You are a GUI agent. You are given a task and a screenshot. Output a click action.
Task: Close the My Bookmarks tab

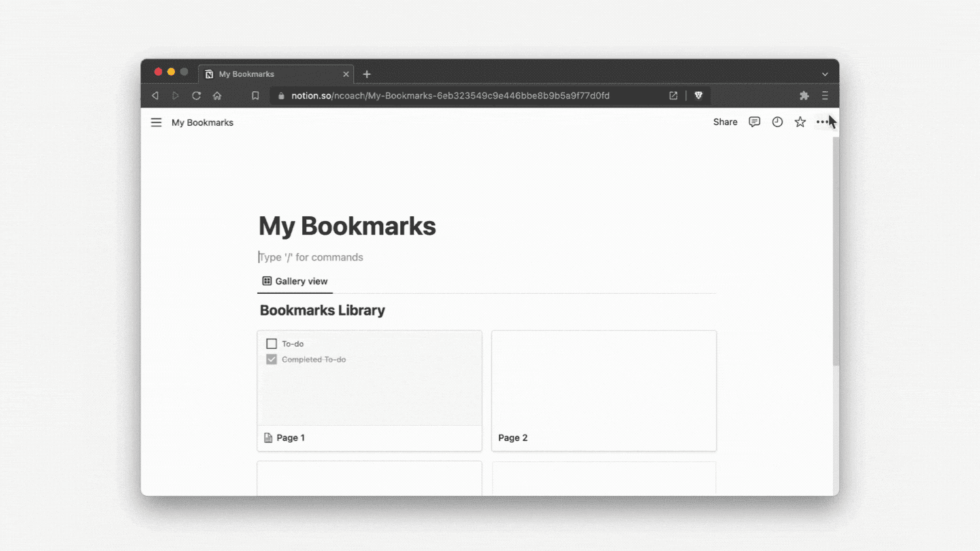[x=346, y=74]
